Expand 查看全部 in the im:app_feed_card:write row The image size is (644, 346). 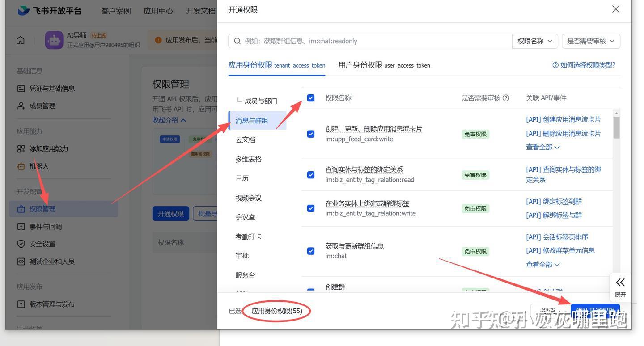(543, 147)
